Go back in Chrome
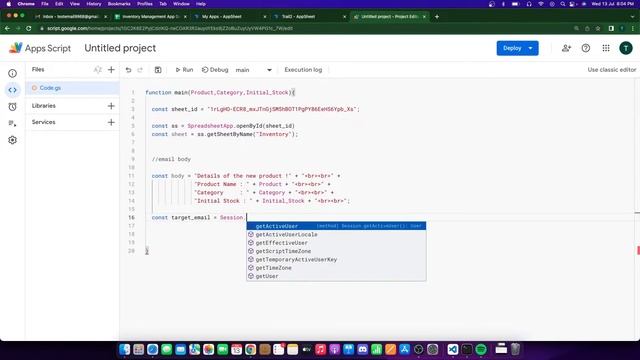The width and height of the screenshot is (640, 360). point(7,29)
